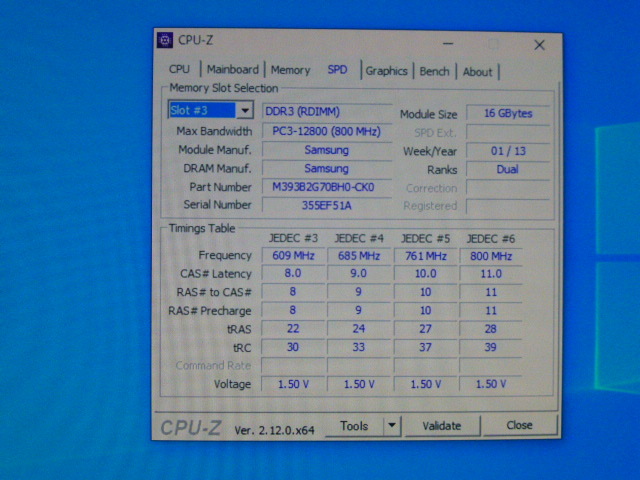Click the tRC value 39

(x=491, y=347)
